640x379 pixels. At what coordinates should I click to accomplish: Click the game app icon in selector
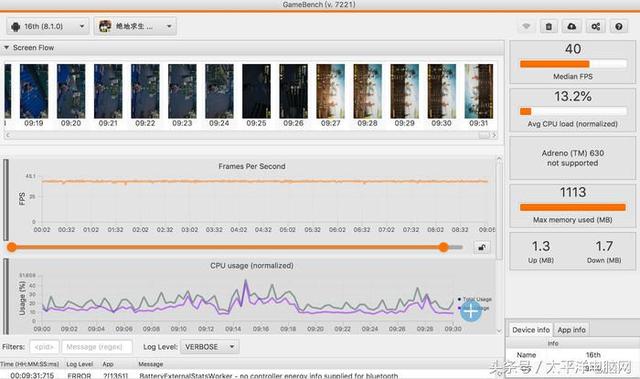tap(105, 26)
